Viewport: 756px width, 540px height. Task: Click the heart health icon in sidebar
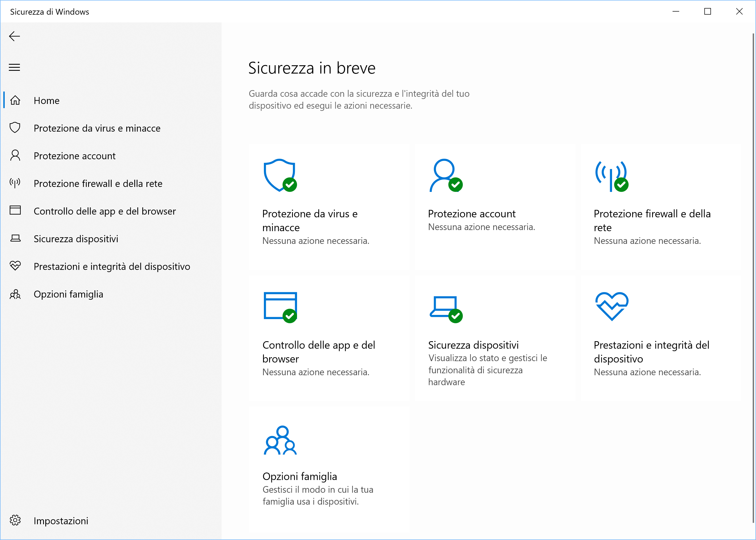point(15,266)
